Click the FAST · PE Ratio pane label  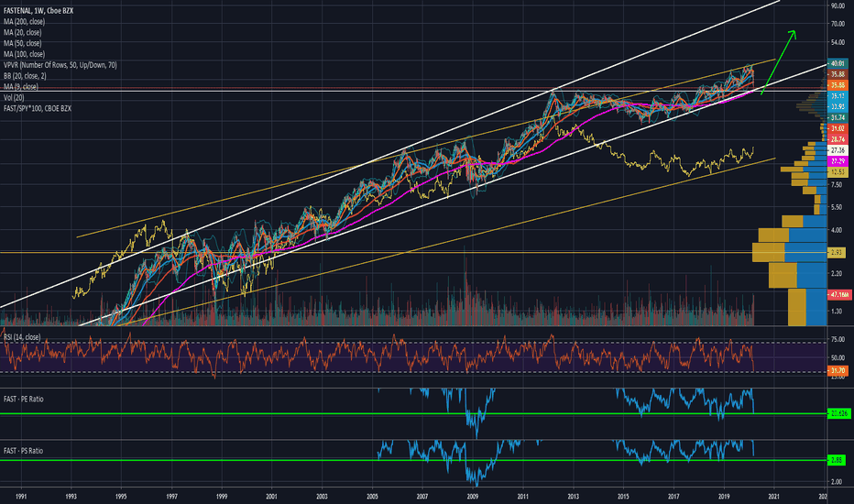(24, 399)
